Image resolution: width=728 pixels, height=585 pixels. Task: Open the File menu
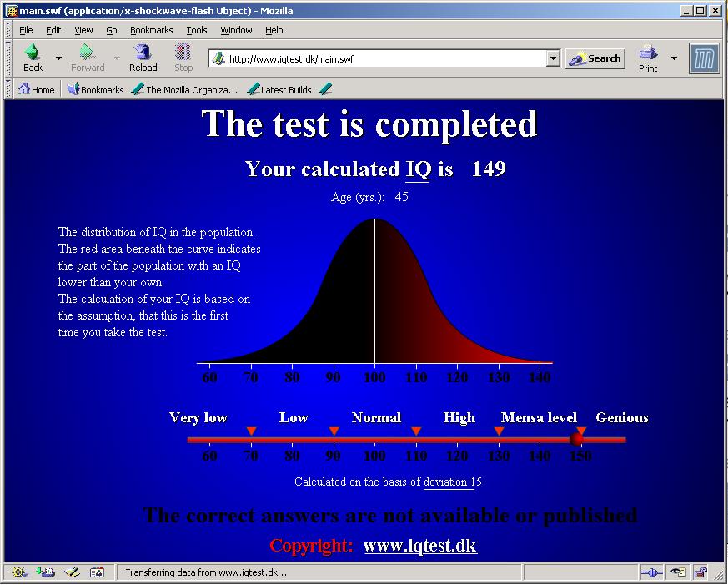tap(26, 30)
